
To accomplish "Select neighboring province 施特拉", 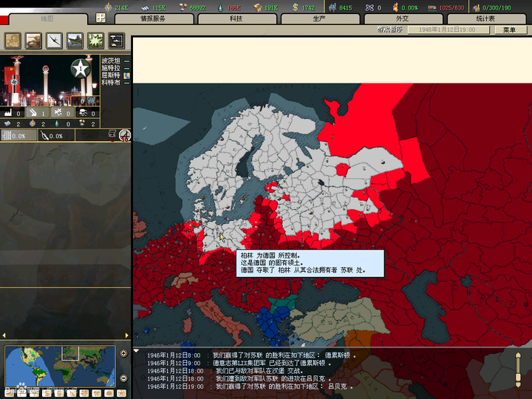I will [111, 68].
